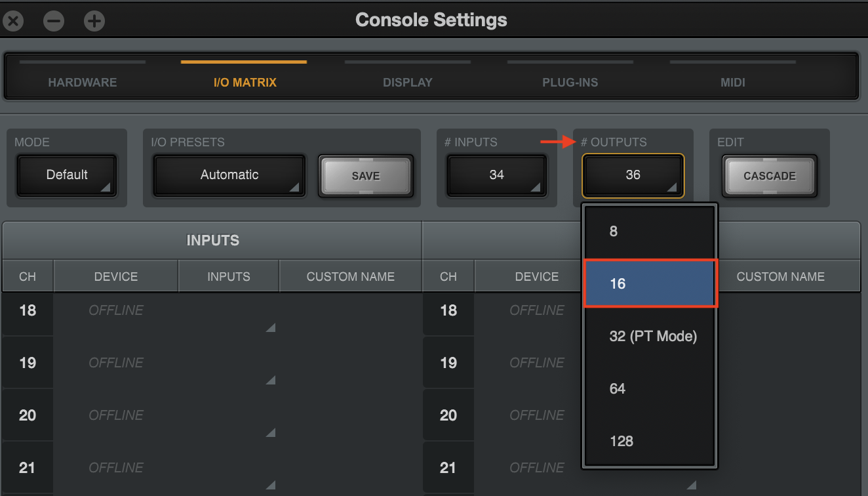Select 16 in the outputs menu

point(649,283)
